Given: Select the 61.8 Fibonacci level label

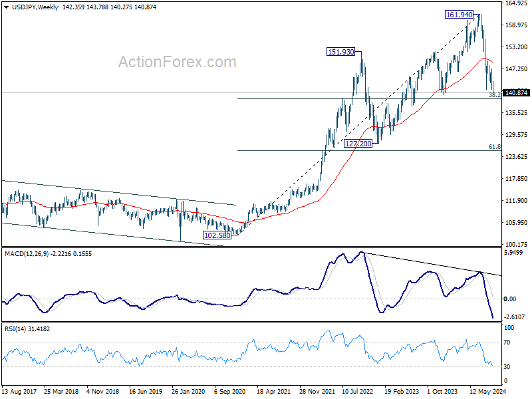Looking at the screenshot, I should pos(494,147).
